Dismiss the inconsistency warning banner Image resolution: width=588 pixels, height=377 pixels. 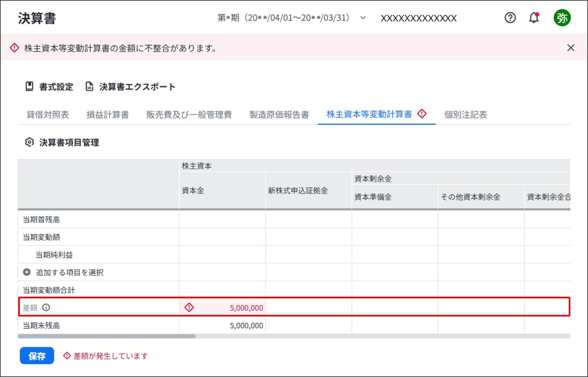click(571, 48)
